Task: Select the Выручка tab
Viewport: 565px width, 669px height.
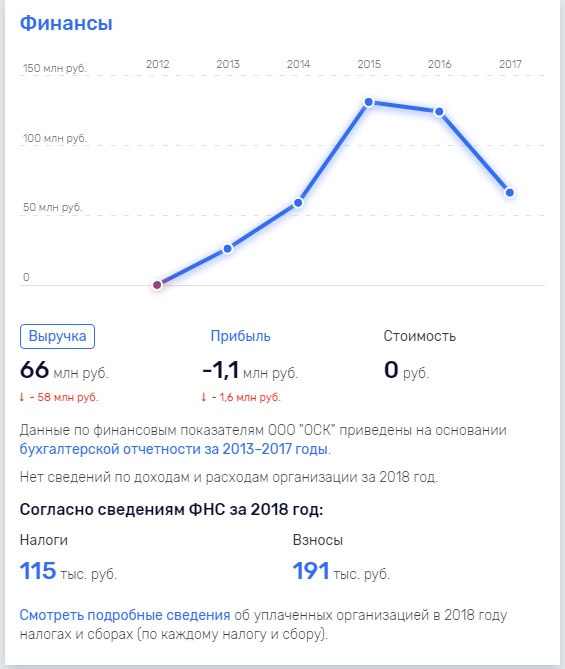Action: [x=57, y=336]
